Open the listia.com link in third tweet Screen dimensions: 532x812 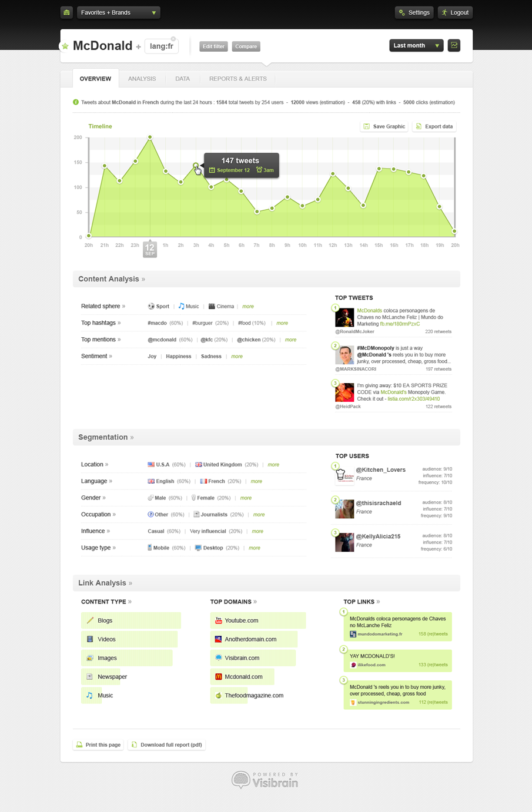tap(413, 399)
